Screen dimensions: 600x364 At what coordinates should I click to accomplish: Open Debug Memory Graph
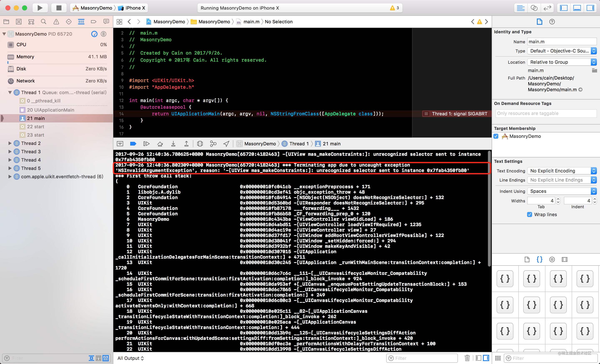tap(213, 144)
